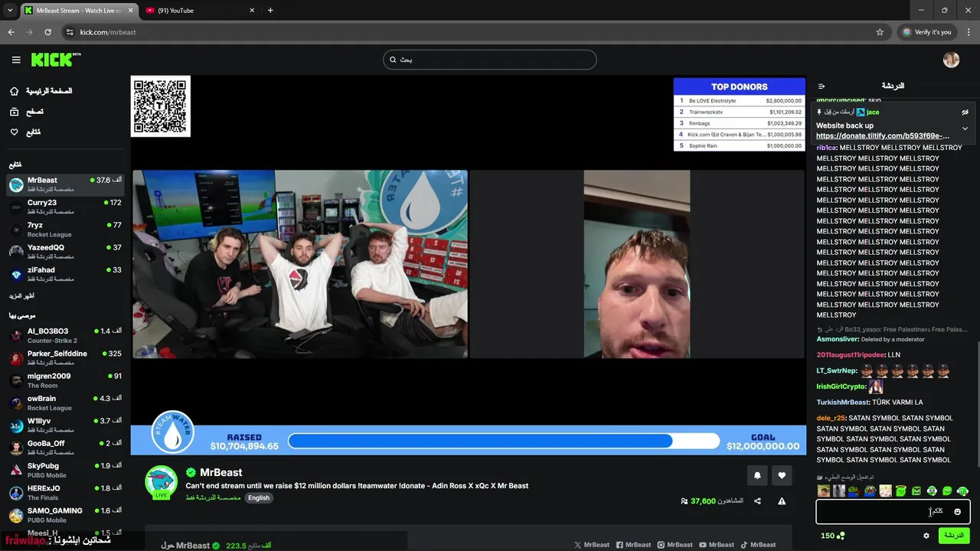
Task: Open GooBa_Off recommended channel
Action: pyautogui.click(x=65, y=447)
